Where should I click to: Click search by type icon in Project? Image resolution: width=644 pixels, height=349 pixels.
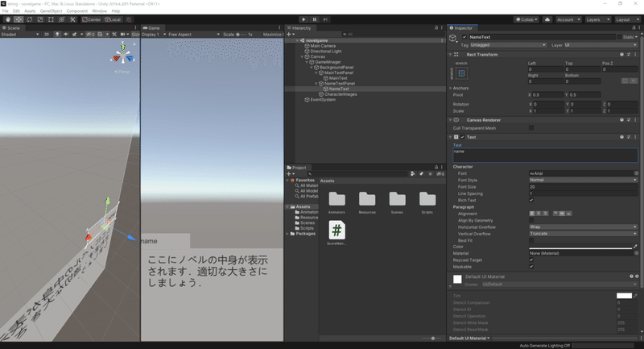click(x=412, y=174)
